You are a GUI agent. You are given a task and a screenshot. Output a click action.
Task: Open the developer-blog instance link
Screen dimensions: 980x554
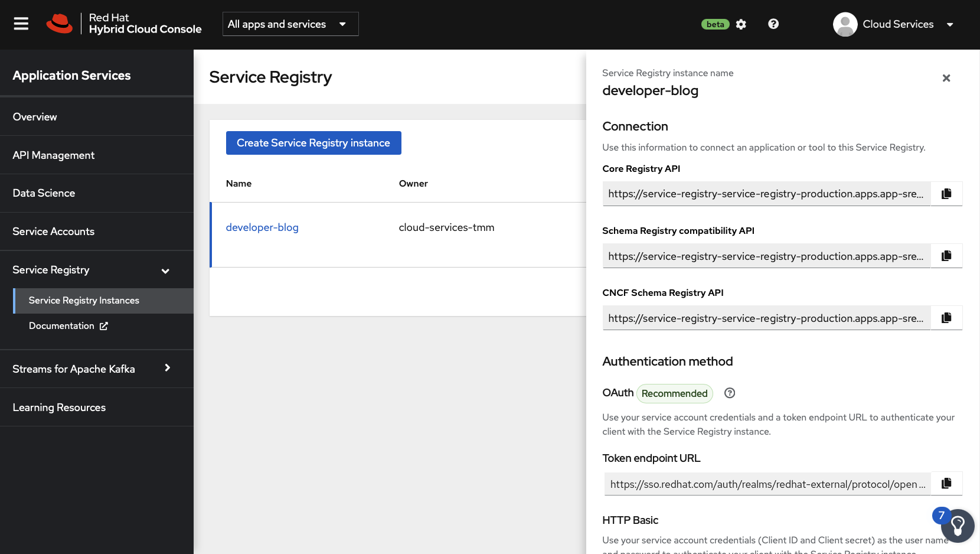(x=262, y=227)
